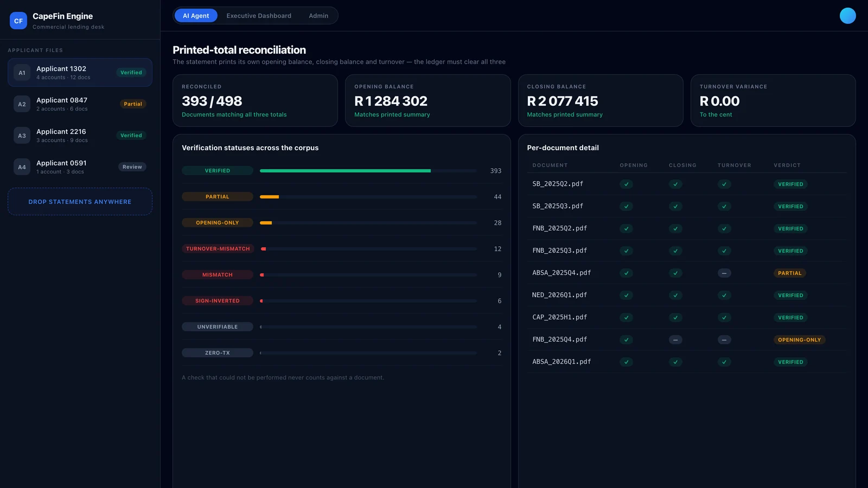Switch to the AI Agent tab

click(x=196, y=16)
